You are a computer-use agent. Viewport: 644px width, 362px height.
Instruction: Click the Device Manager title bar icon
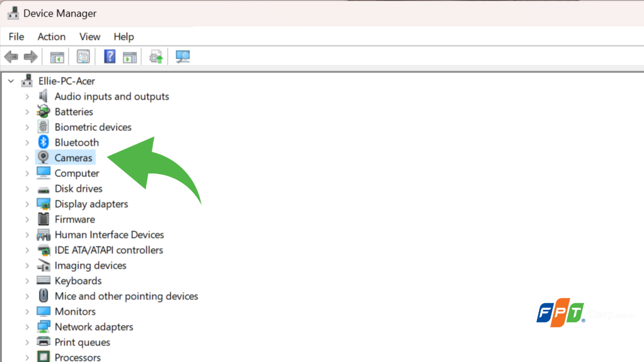pos(13,13)
